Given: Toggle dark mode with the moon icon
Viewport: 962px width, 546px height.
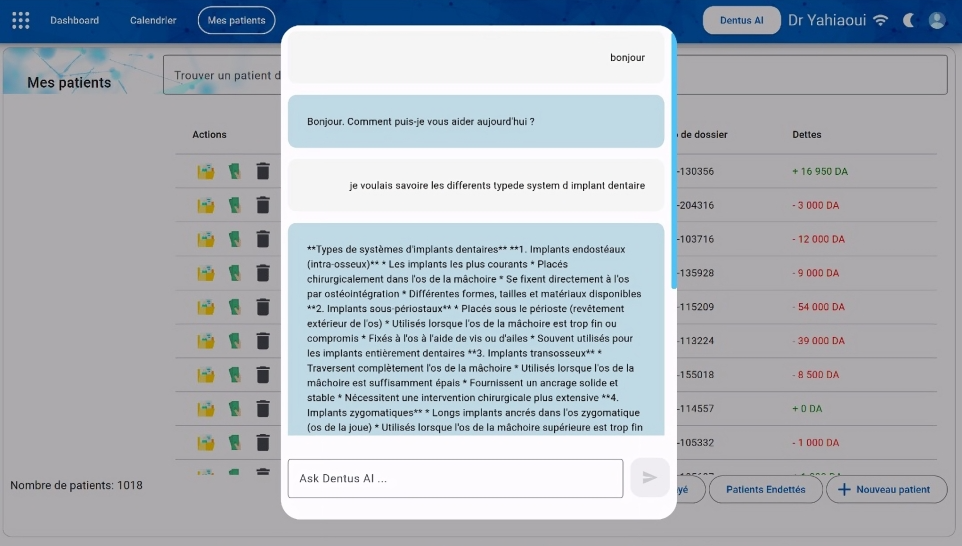Looking at the screenshot, I should pyautogui.click(x=909, y=20).
